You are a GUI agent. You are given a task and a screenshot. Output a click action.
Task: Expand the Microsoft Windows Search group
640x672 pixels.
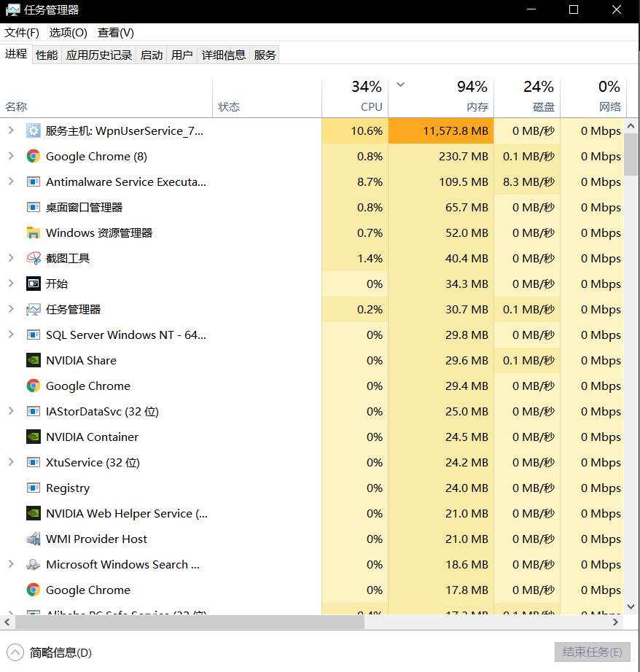pos(11,564)
